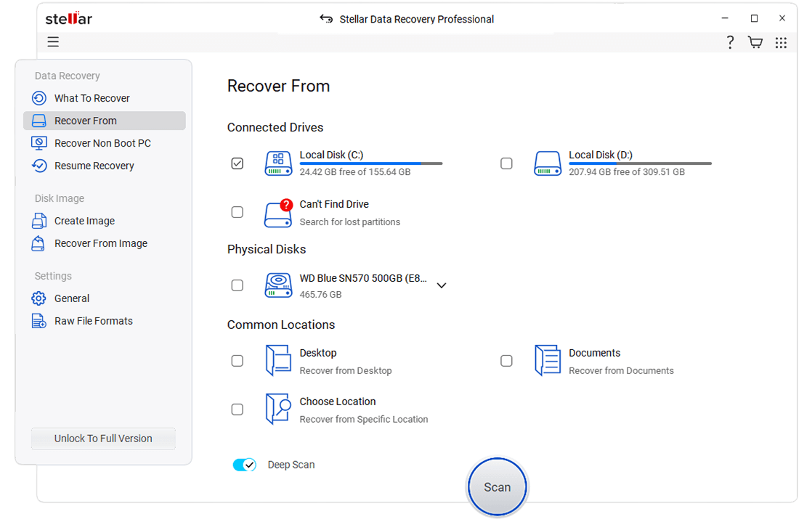Uncheck the Local Disk C: checkbox
Viewport: 812px width, 525px height.
[237, 163]
